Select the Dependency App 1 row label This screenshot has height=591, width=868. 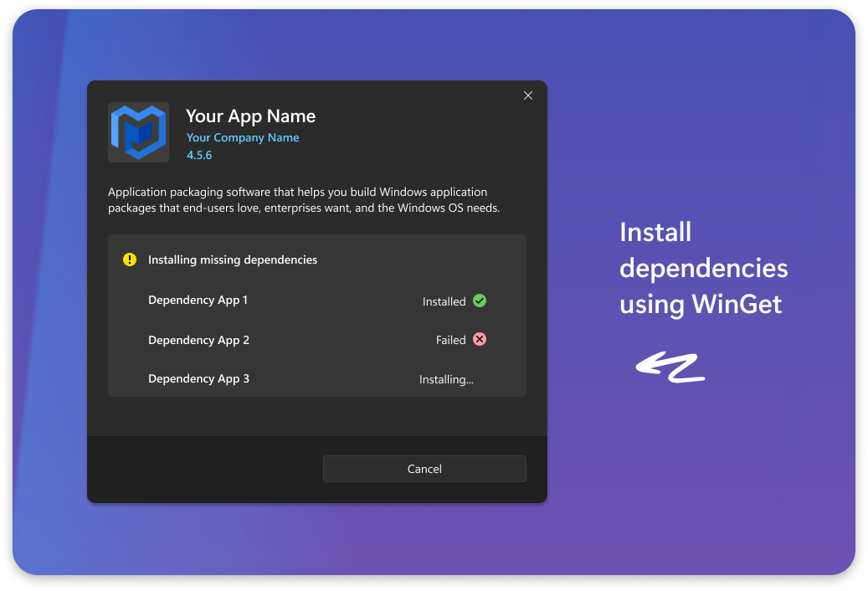click(x=198, y=300)
